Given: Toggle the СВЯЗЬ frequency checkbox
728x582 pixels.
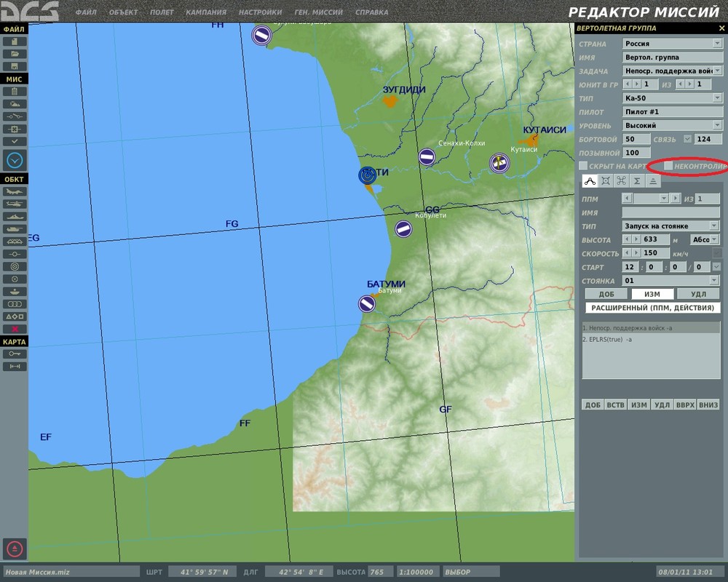Looking at the screenshot, I should click(687, 139).
